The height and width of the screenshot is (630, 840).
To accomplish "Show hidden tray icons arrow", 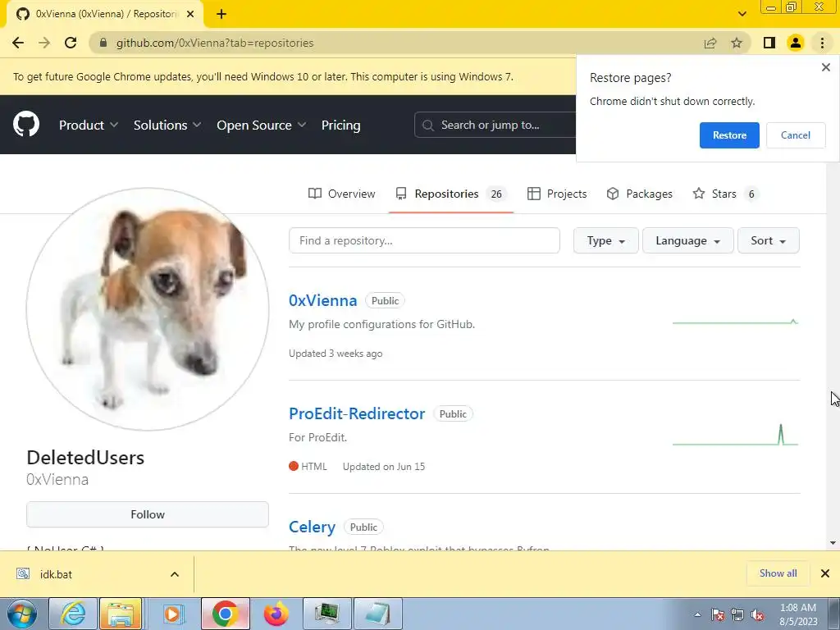I will tap(697, 614).
